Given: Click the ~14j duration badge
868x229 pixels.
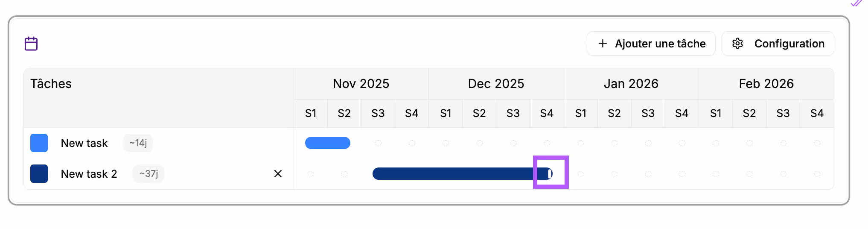Looking at the screenshot, I should (x=138, y=143).
